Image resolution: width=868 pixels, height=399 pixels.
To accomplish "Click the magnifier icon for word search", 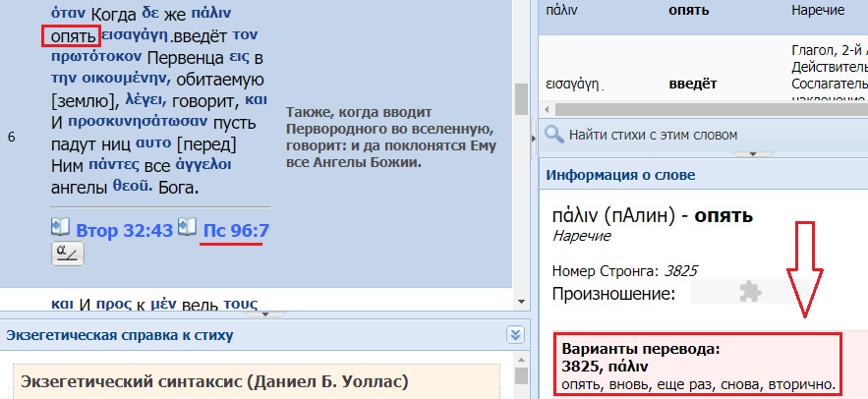I will click(x=553, y=135).
